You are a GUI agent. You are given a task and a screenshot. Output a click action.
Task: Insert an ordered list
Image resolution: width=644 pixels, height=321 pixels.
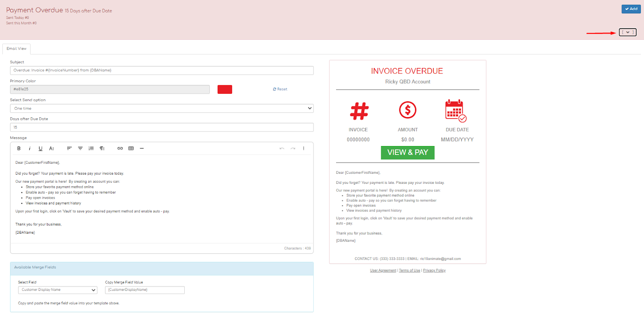(x=91, y=148)
